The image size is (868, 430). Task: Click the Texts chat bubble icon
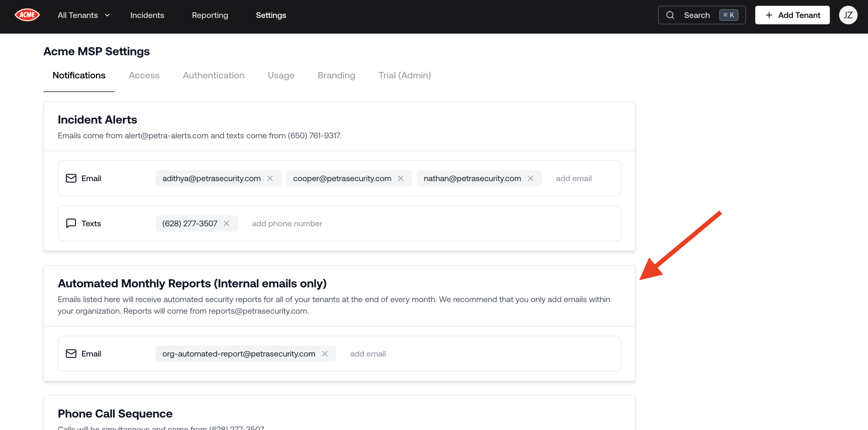pos(71,223)
